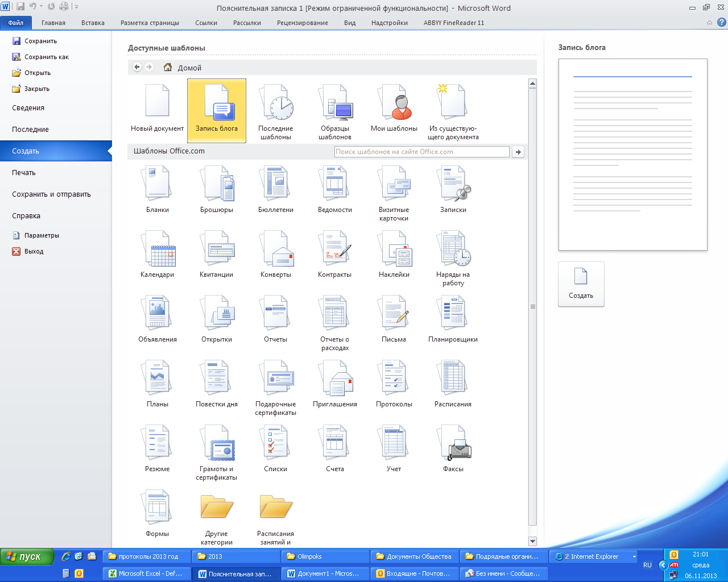Expand the Quick Access Toolbar customize arrow
728x582 pixels.
(77, 7)
